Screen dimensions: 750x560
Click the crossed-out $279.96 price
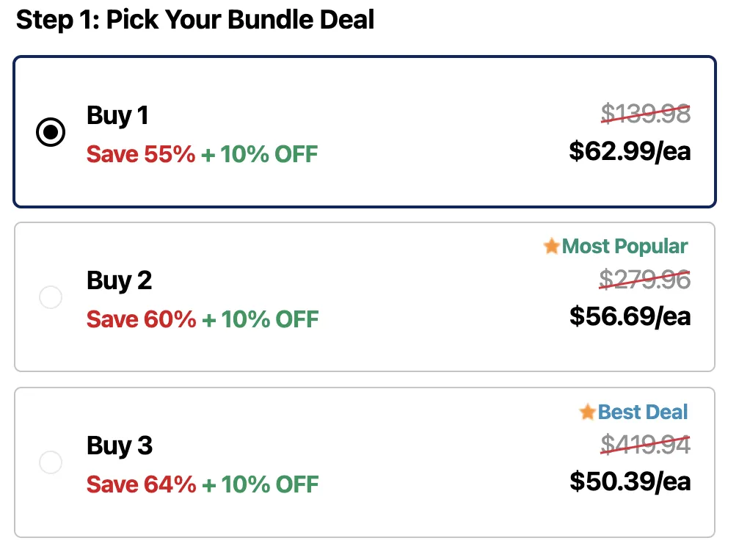644,279
